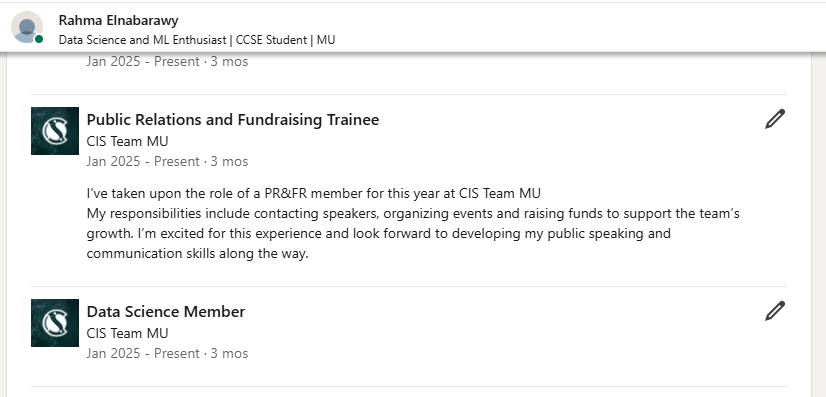Screen dimensions: 826x397
Task: Open CIS Team MU logo beside Public Relations Trainee
Action: (x=55, y=131)
